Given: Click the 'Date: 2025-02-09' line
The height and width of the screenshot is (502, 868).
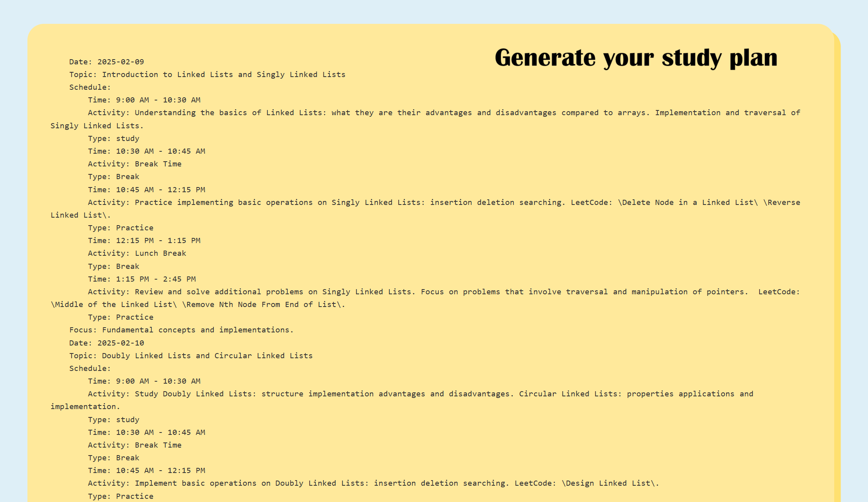Looking at the screenshot, I should [x=107, y=62].
